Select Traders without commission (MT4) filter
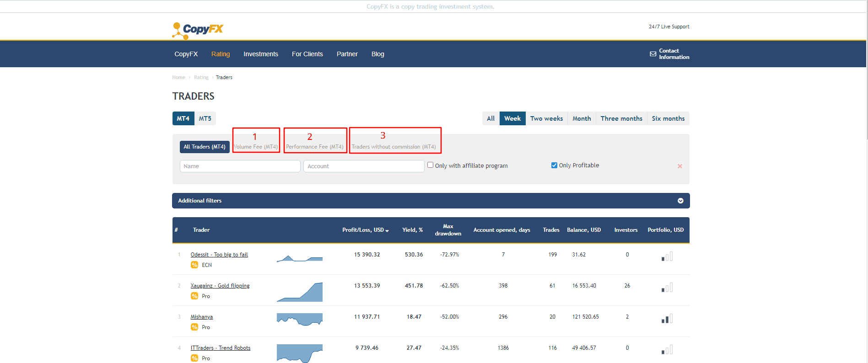 (x=394, y=147)
